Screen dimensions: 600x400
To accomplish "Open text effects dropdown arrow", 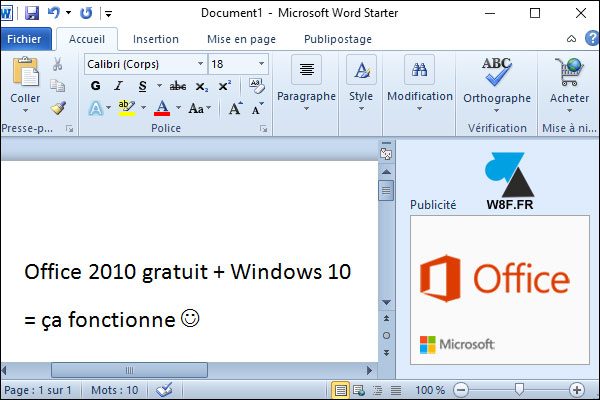I will (x=109, y=108).
